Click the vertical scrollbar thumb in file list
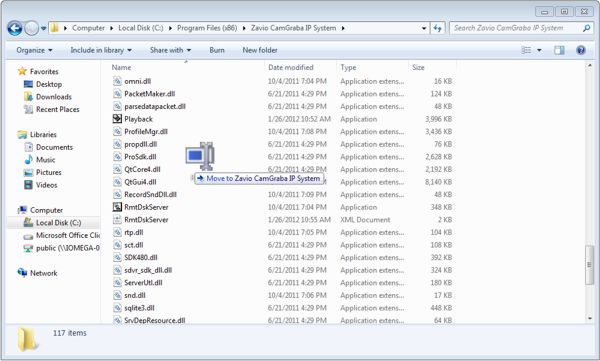Viewport: 600px width, 361px height. [x=590, y=265]
